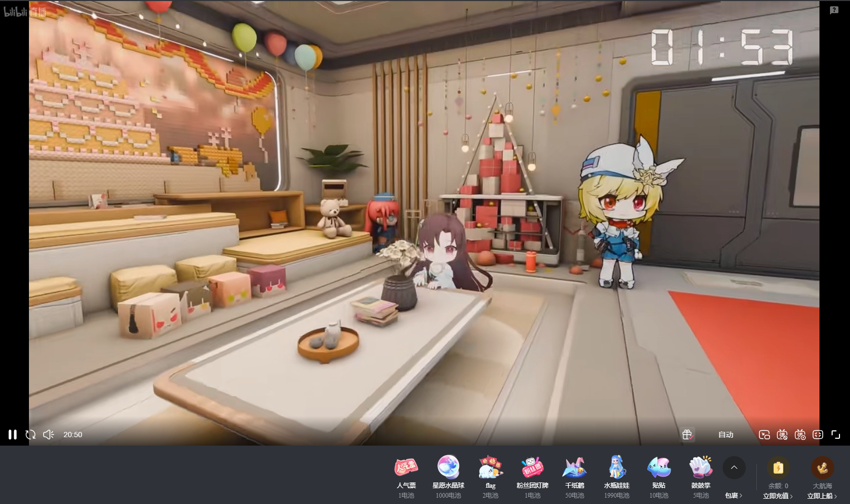Viewport: 850px width, 504px height.
Task: Pause the live stream playback
Action: [x=13, y=435]
